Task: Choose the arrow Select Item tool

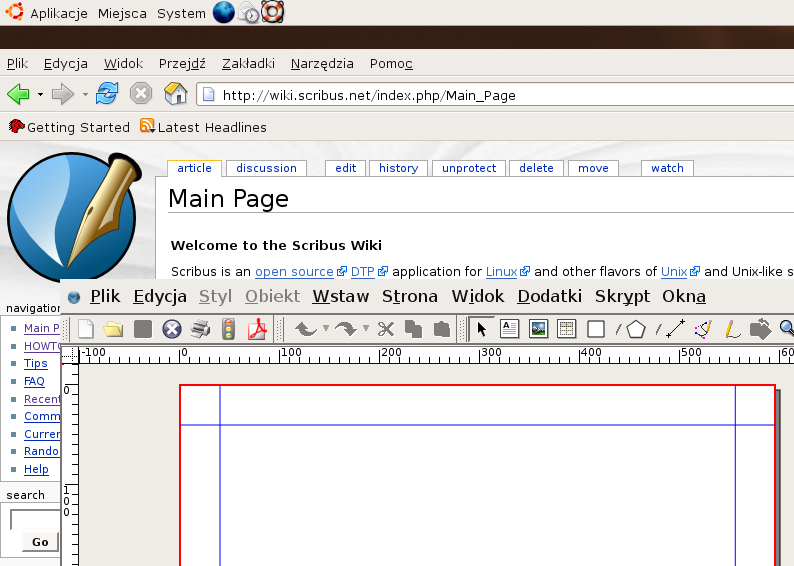Action: coord(481,329)
